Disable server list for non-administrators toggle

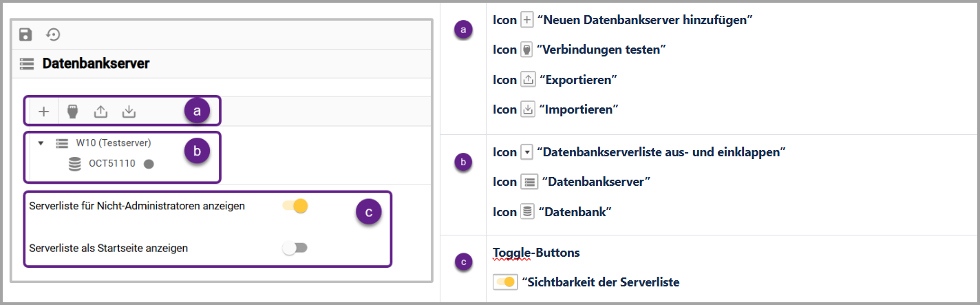[x=296, y=206]
